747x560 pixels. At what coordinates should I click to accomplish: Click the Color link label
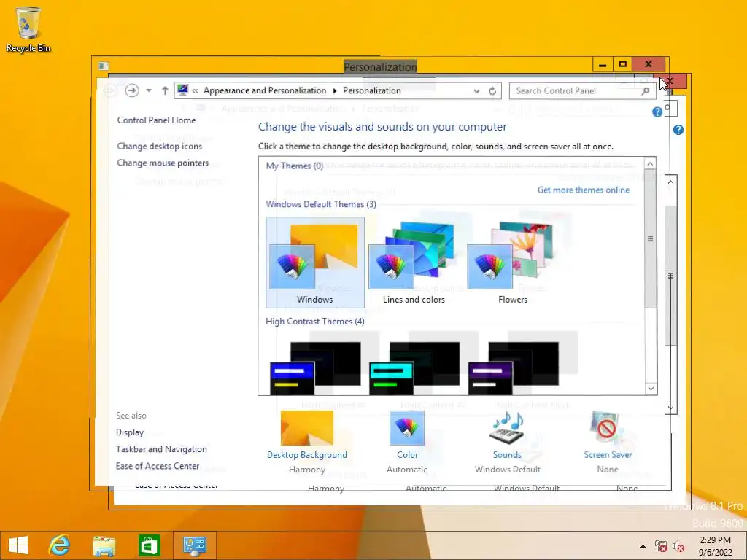tap(407, 455)
